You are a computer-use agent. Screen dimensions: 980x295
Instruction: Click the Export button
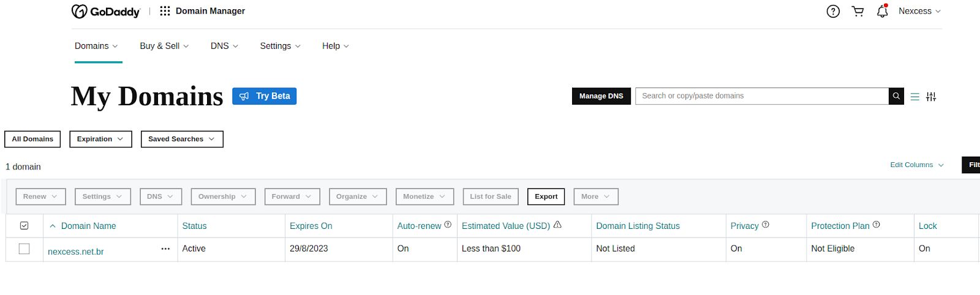[546, 196]
